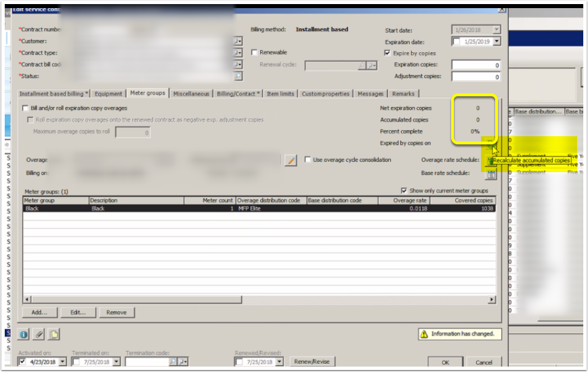Open the Termination code options dropdown
Image resolution: width=588 pixels, height=372 pixels.
pyautogui.click(x=183, y=362)
